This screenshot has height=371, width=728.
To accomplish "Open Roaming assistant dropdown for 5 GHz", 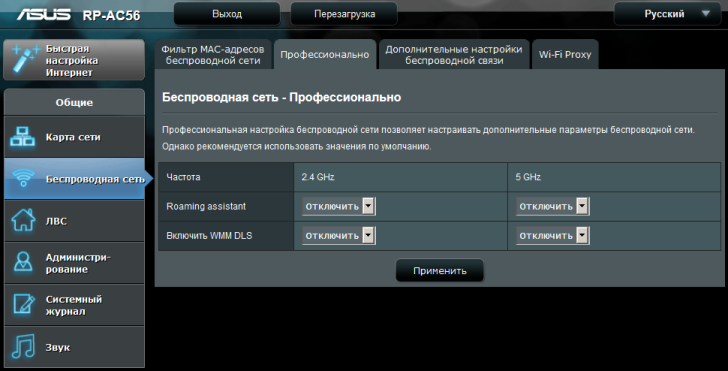I will 552,207.
